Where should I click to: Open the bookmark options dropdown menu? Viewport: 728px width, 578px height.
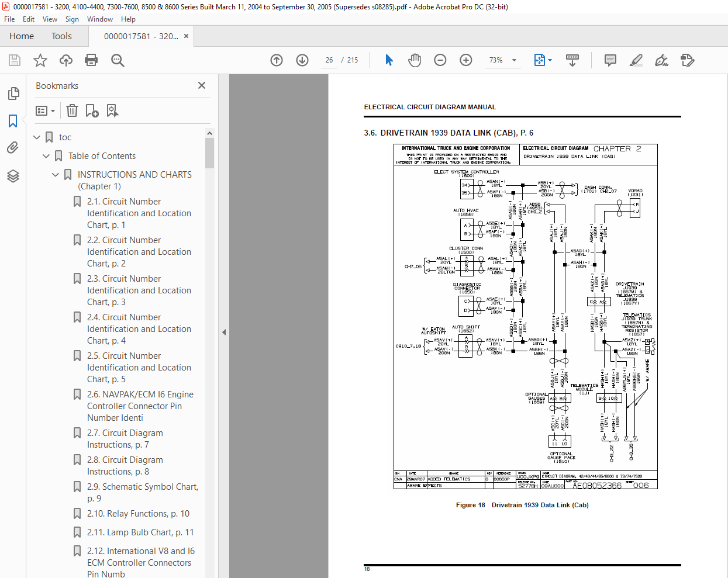[45, 110]
